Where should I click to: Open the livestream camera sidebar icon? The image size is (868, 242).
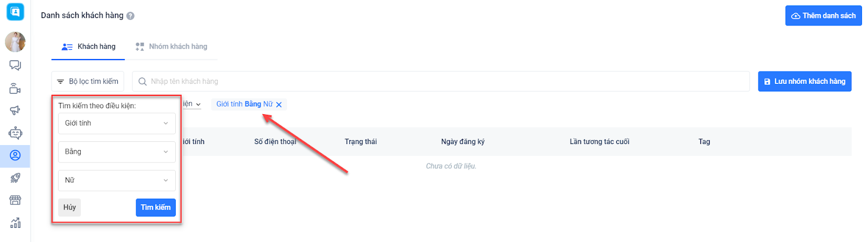pyautogui.click(x=15, y=89)
